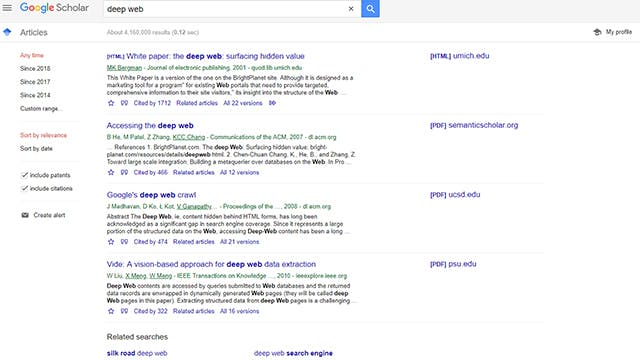Open related search silk road deep web
Image resolution: width=640 pixels, height=360 pixels.
(x=137, y=353)
